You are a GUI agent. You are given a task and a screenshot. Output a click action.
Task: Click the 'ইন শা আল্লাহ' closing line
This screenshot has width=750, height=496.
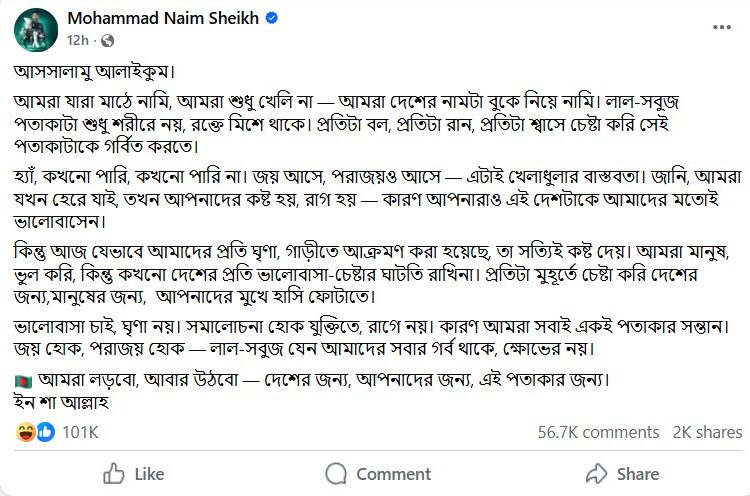click(62, 402)
